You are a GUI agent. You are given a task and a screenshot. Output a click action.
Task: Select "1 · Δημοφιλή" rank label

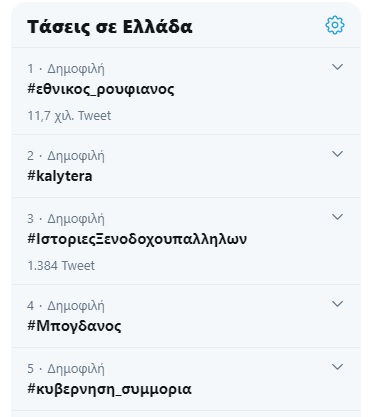tap(66, 69)
